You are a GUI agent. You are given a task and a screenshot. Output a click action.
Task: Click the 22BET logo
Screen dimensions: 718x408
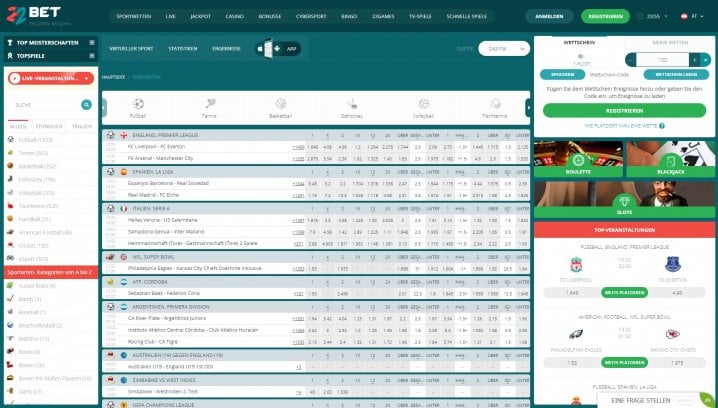[x=38, y=16]
